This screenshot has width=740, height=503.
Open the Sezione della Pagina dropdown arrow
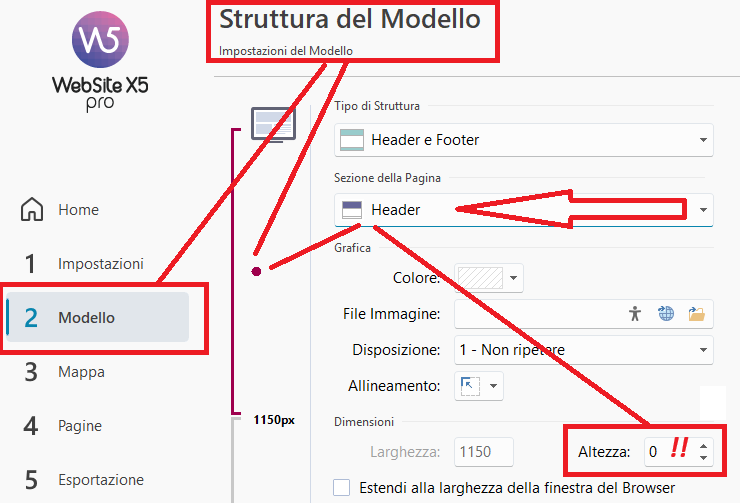tap(703, 210)
